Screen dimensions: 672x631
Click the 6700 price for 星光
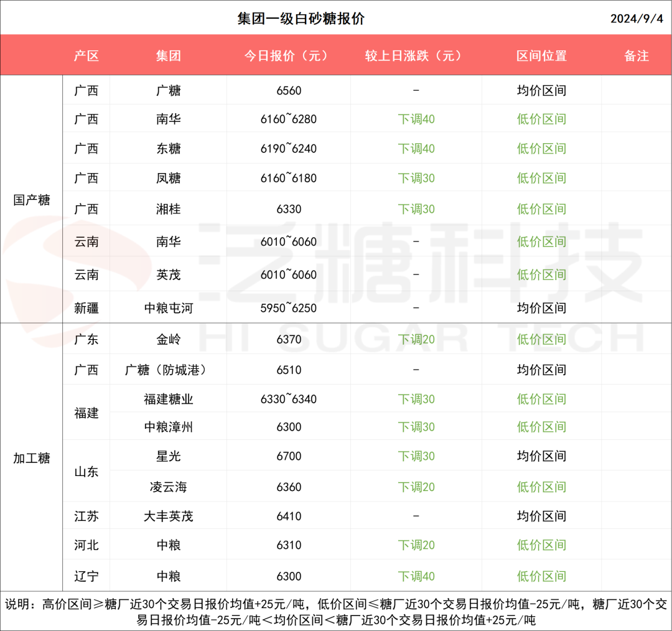tap(289, 456)
